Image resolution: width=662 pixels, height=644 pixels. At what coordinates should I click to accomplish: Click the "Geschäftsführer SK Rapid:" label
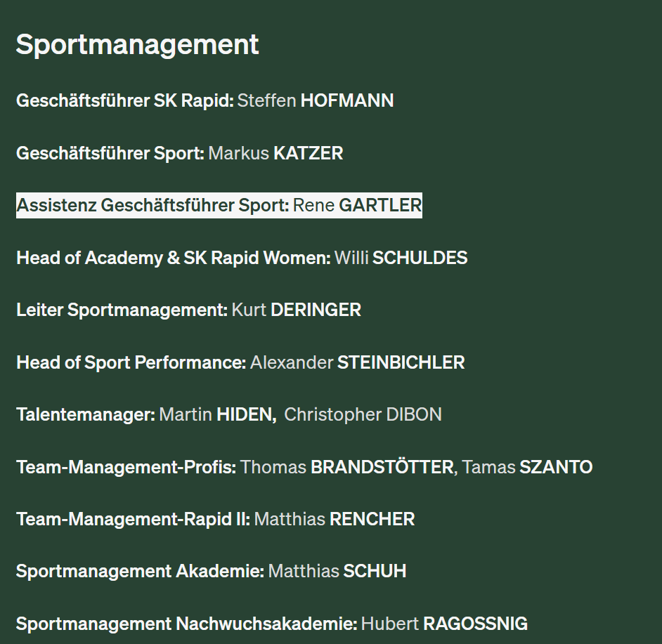tap(124, 100)
